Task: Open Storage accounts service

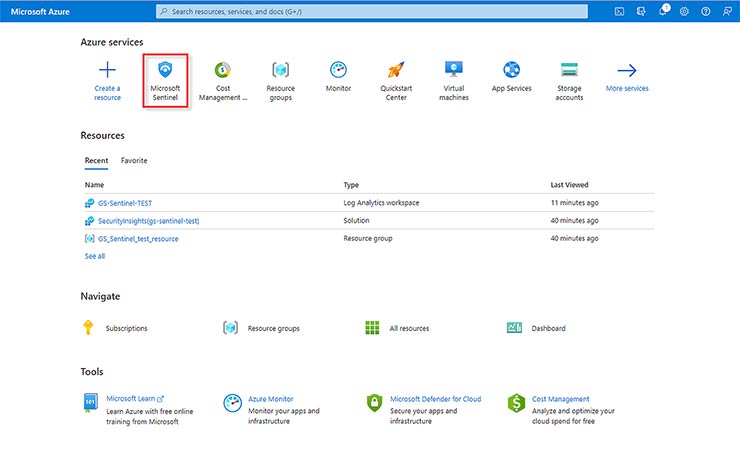Action: click(x=569, y=71)
